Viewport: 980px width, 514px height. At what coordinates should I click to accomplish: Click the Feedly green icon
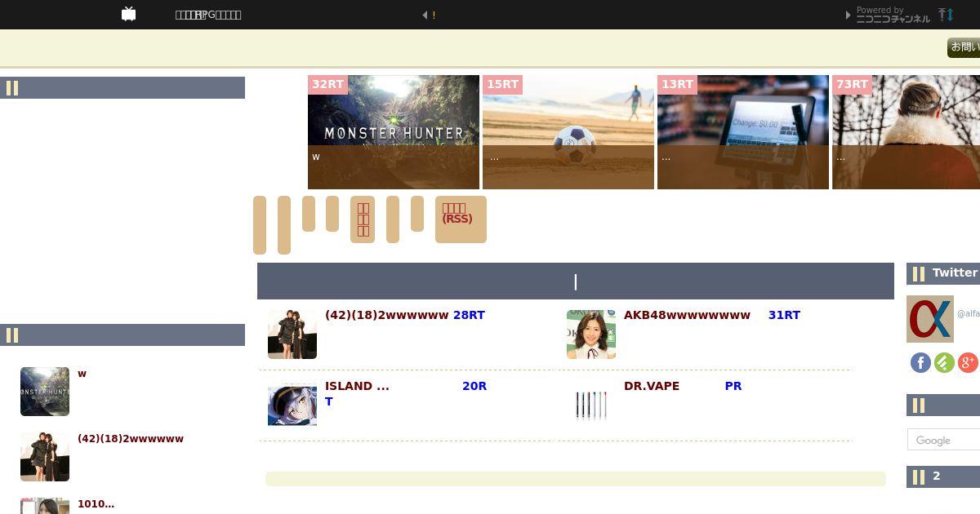point(944,363)
